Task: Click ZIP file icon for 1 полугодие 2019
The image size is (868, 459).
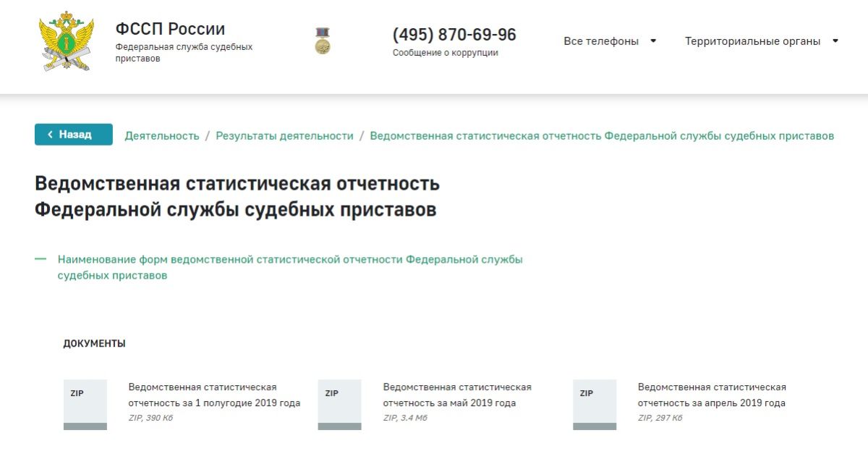Action: [85, 404]
